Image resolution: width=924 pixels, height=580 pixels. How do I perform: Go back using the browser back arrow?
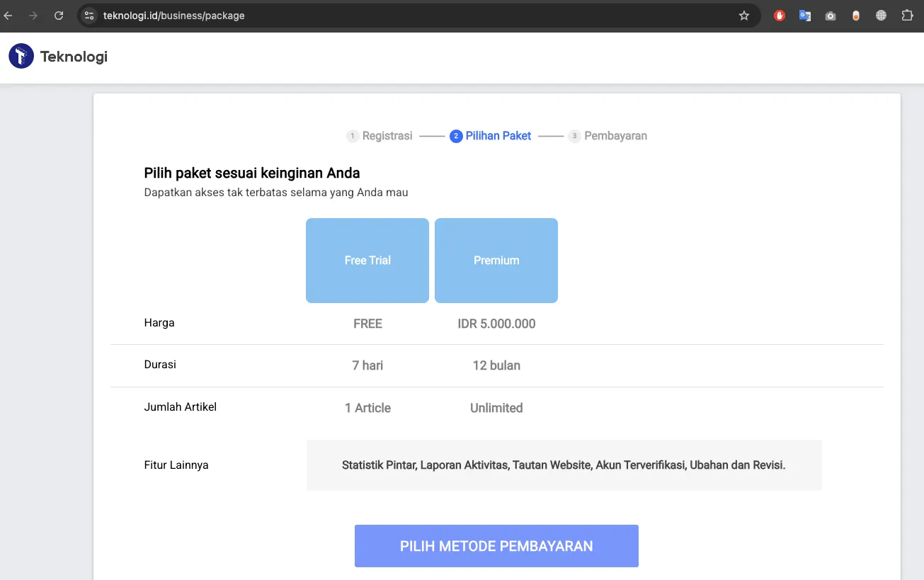click(8, 16)
